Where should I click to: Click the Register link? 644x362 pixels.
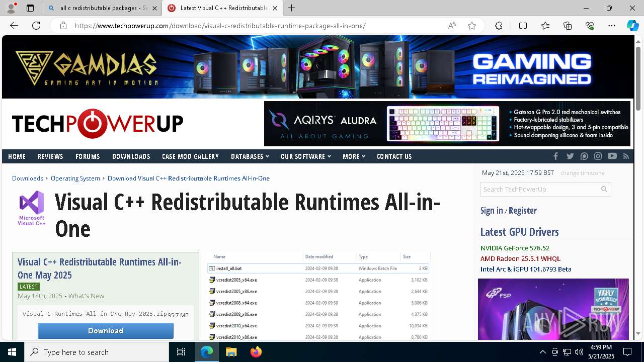523,211
